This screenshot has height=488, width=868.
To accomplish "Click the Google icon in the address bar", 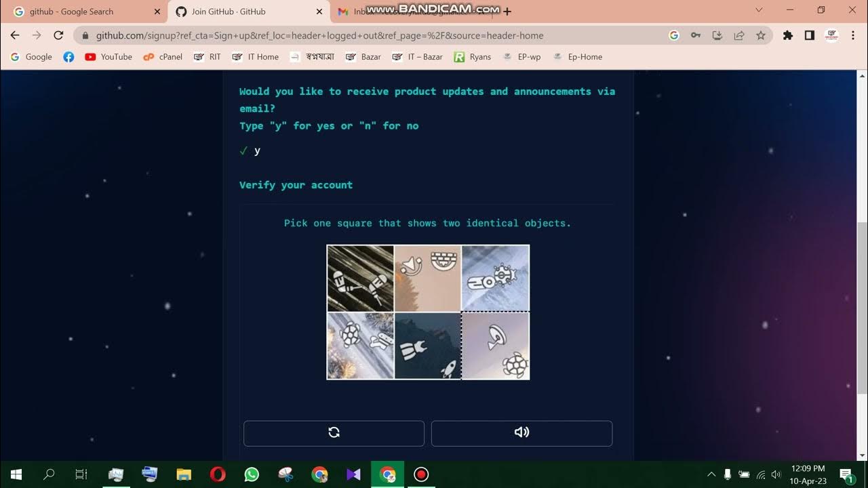I will coord(674,35).
